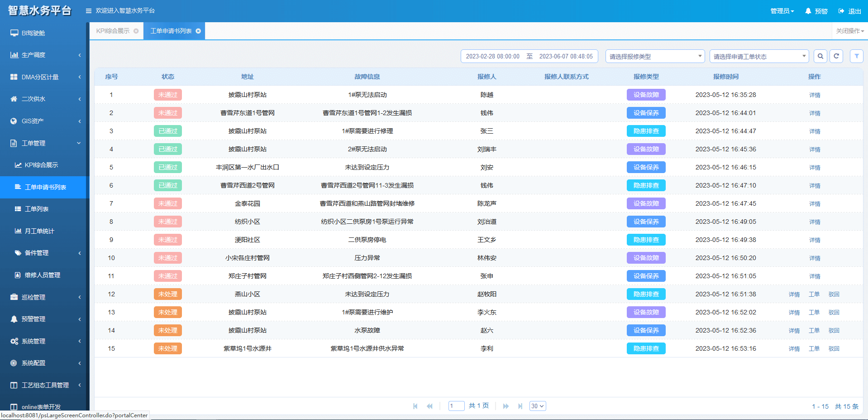Click the 巡检管理 briefcase icon

point(14,297)
